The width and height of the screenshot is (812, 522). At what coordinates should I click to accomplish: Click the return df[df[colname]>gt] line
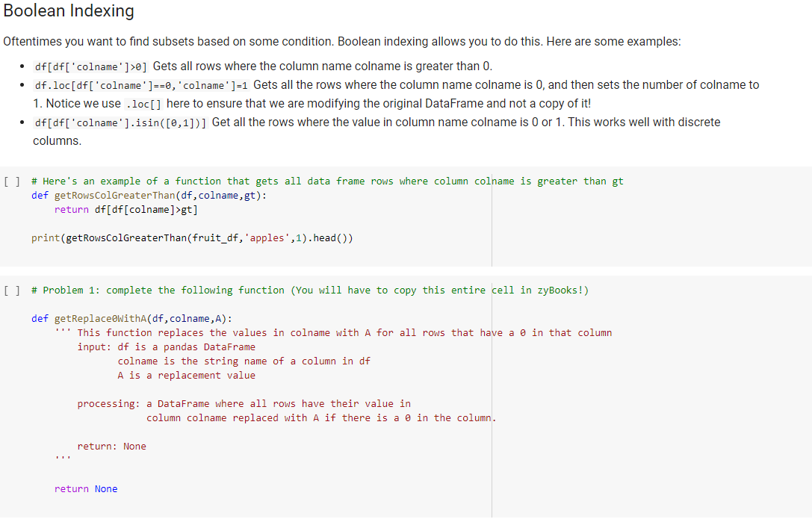[125, 210]
